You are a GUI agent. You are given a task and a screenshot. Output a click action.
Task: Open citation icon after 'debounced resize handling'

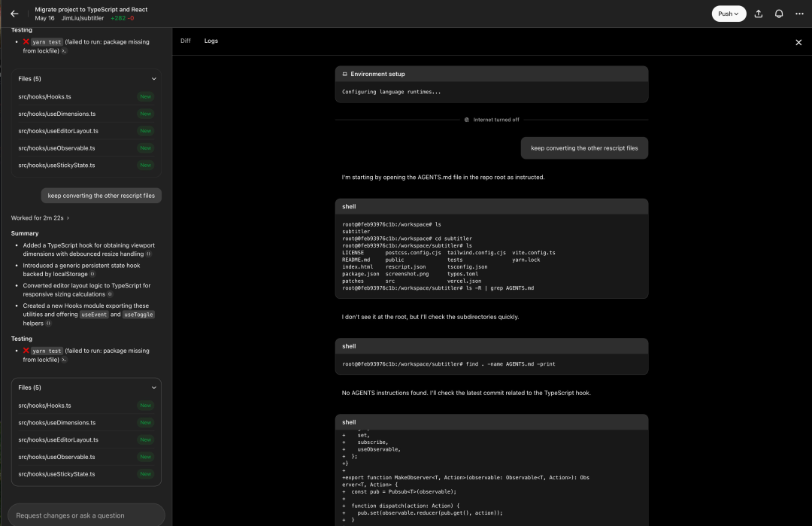click(x=149, y=254)
